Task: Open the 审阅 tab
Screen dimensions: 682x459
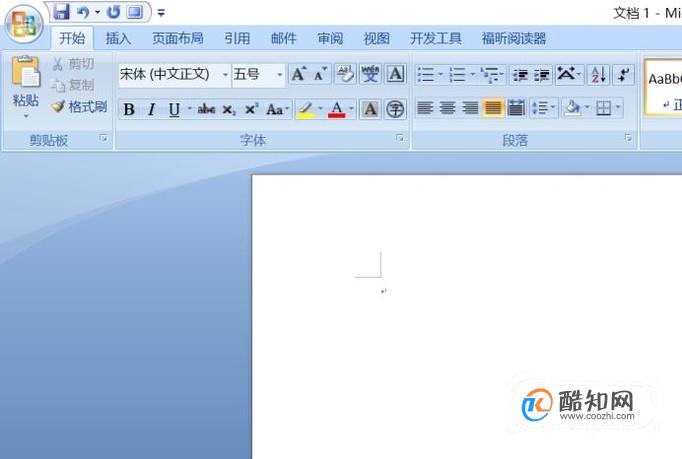Action: (x=330, y=38)
